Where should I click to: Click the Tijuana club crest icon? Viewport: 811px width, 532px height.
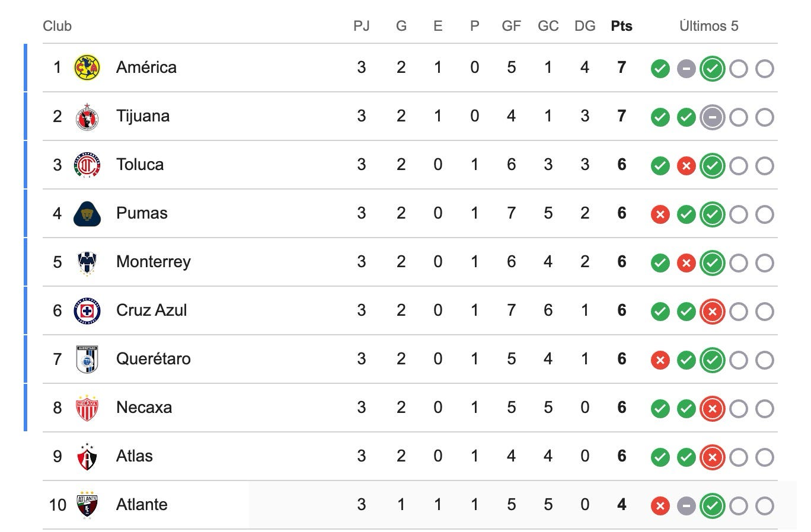pyautogui.click(x=87, y=116)
